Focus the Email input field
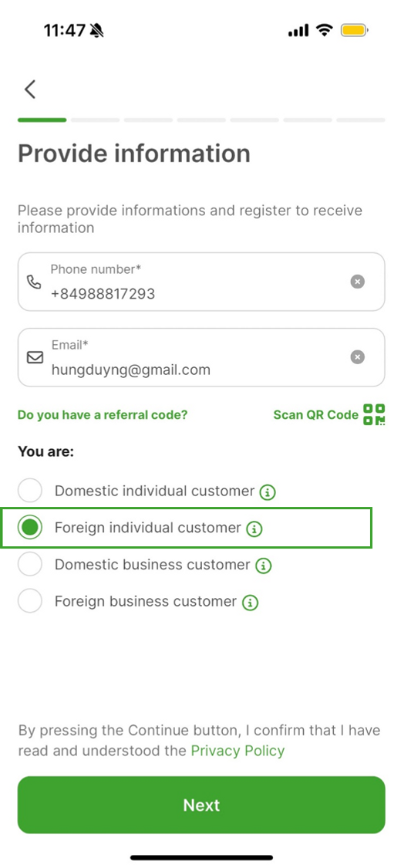Screen dimensions: 401x868 [x=201, y=357]
